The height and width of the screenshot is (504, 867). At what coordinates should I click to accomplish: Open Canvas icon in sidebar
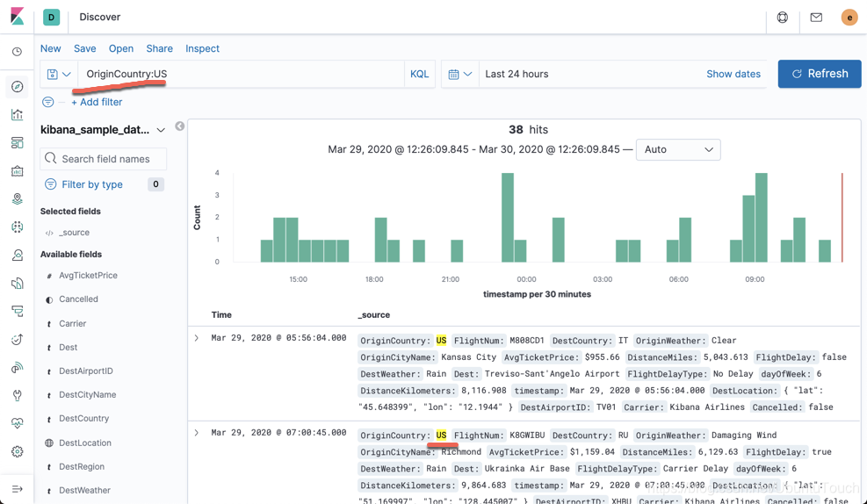pos(18,170)
